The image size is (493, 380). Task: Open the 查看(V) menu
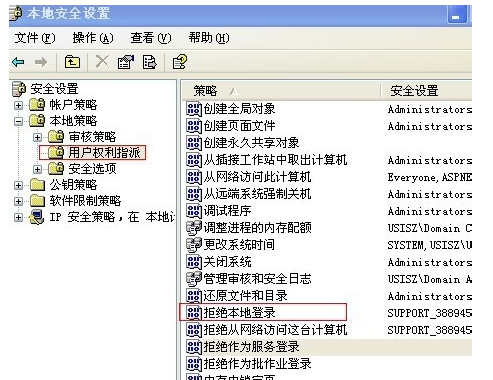(x=151, y=38)
